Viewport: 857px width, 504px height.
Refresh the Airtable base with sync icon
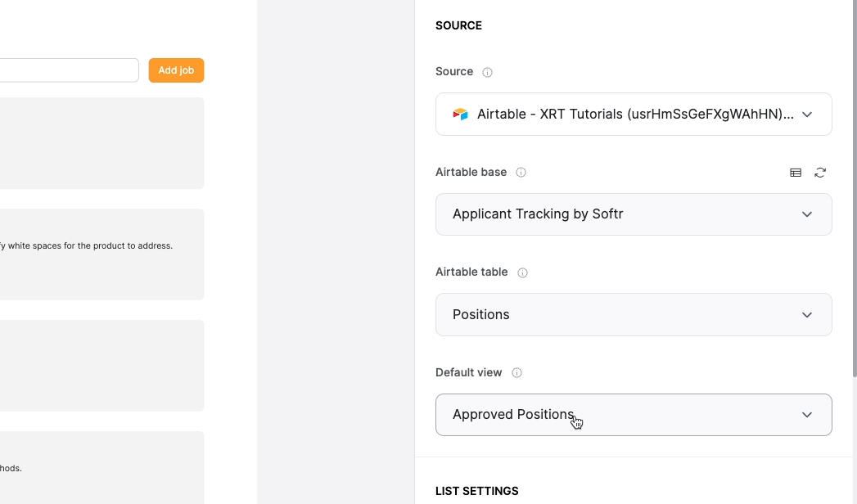[820, 173]
